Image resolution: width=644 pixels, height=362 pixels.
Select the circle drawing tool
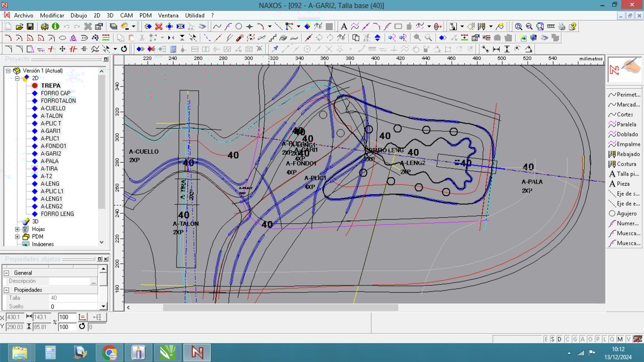coord(239,27)
